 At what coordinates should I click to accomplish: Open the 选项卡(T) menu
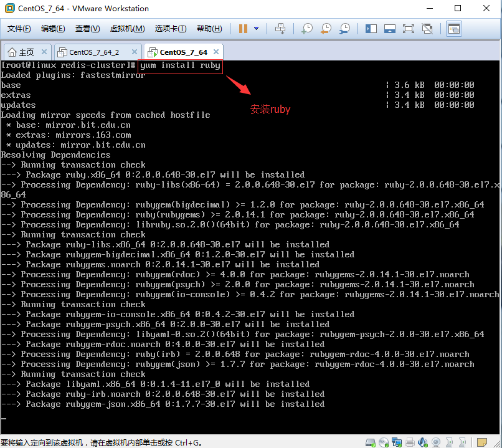[171, 29]
